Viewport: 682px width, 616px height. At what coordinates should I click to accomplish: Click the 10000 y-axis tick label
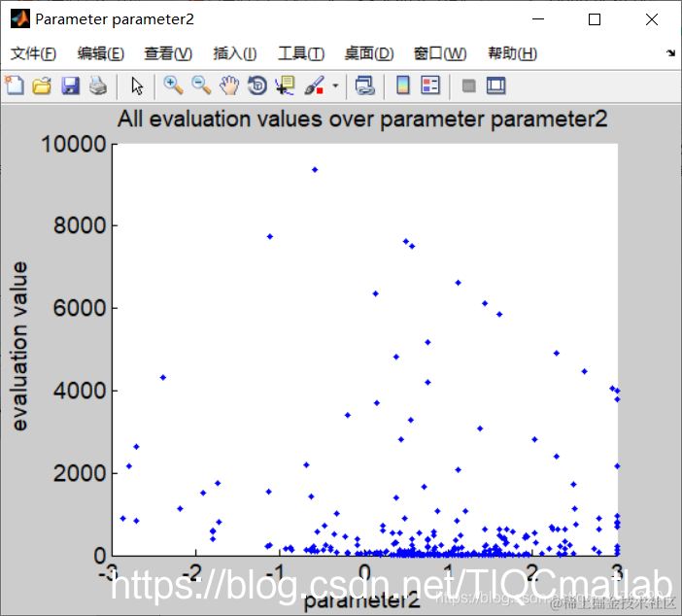(74, 144)
